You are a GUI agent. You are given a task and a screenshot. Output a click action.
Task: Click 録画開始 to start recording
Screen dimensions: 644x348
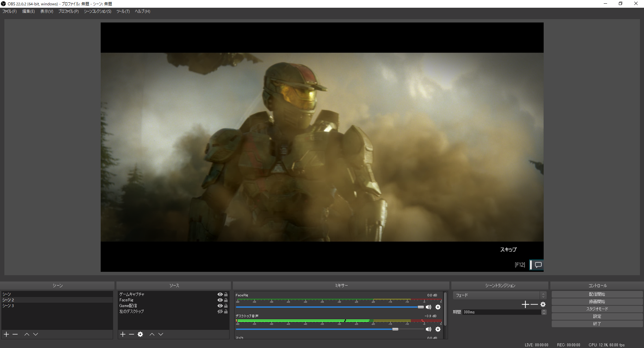pyautogui.click(x=597, y=301)
